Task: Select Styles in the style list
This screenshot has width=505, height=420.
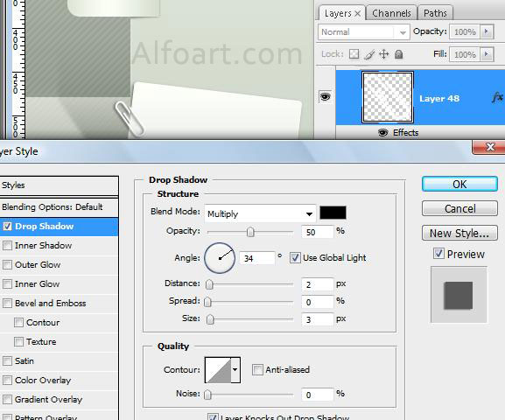Action: pos(59,185)
